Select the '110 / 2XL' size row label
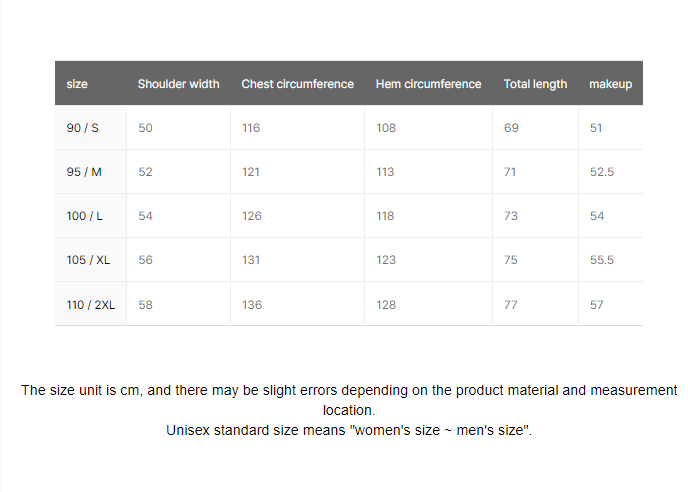This screenshot has width=688, height=492. 91,304
